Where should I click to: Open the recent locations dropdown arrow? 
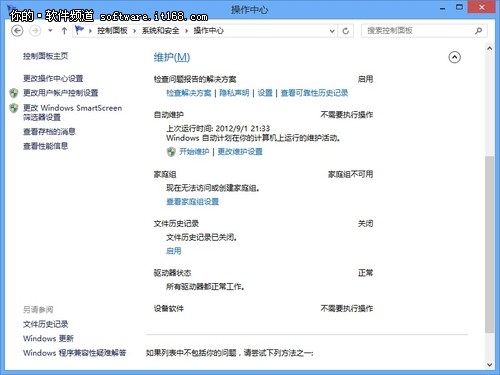[x=50, y=31]
